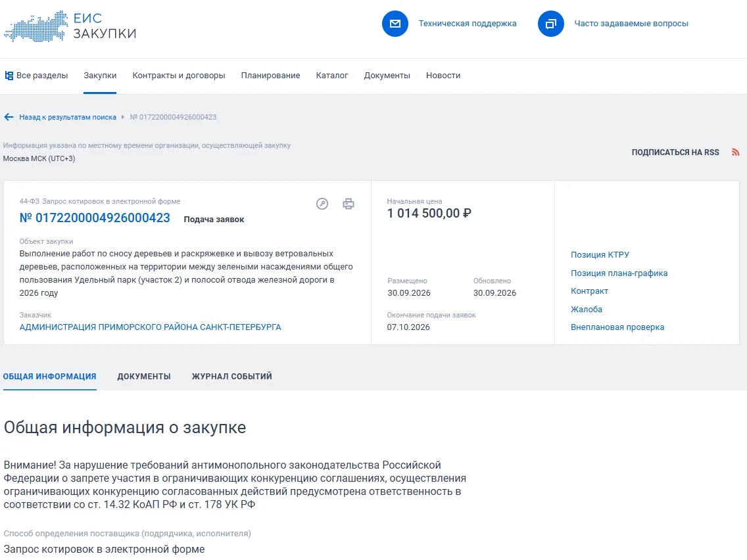Open the Новости menu item
The height and width of the screenshot is (560, 747).
tap(443, 75)
